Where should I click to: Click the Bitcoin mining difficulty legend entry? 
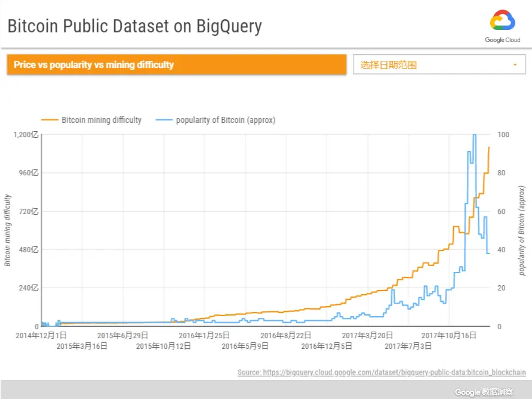coord(91,120)
